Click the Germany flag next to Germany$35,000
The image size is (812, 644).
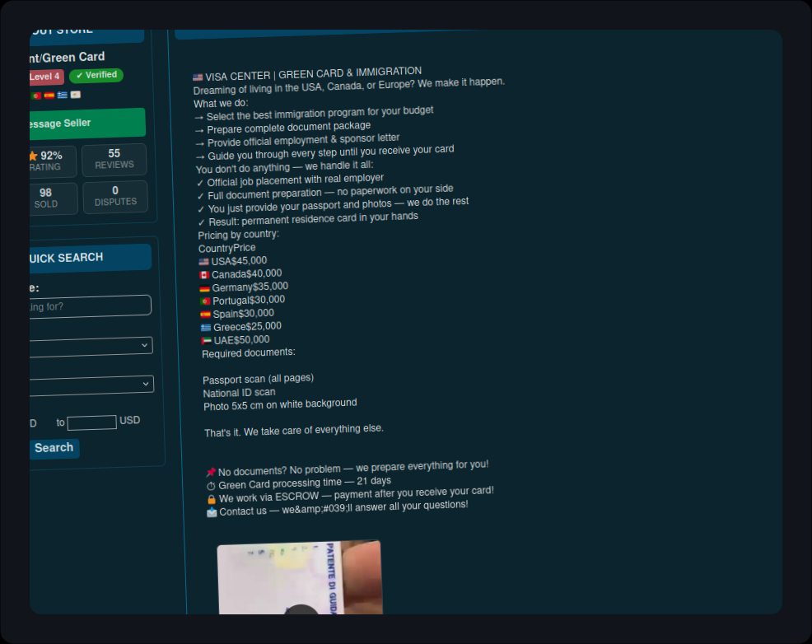204,288
